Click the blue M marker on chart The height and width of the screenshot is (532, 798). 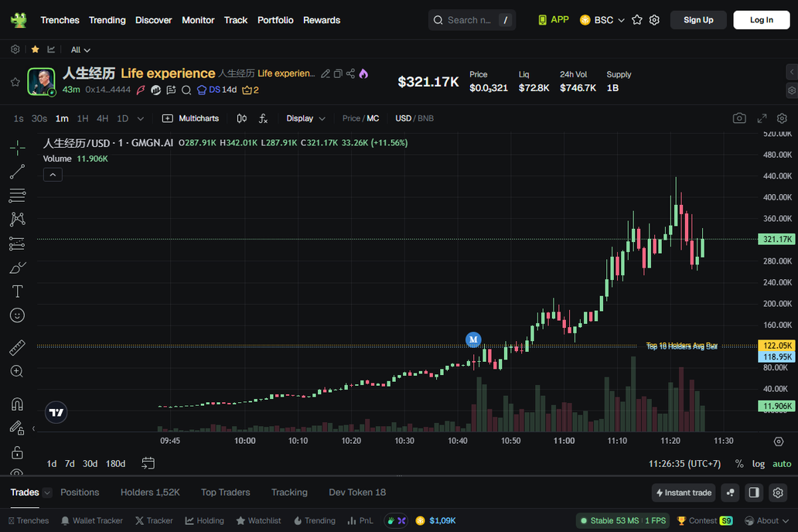pyautogui.click(x=473, y=339)
